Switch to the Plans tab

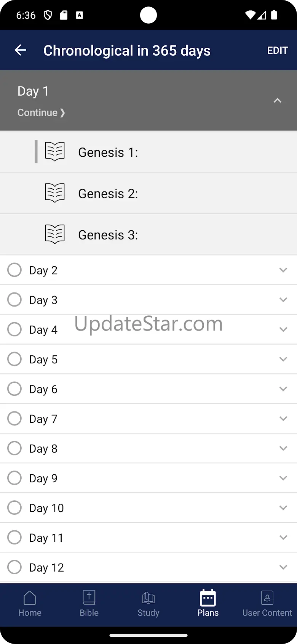coord(208,603)
